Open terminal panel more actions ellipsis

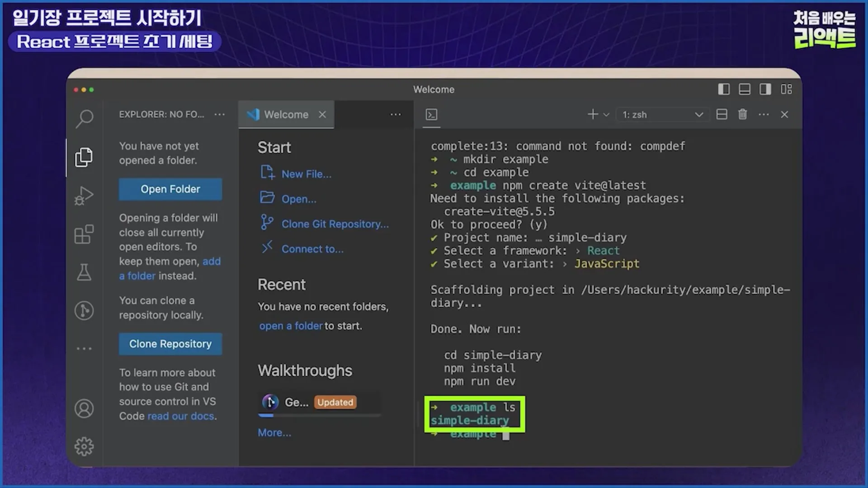click(x=764, y=115)
